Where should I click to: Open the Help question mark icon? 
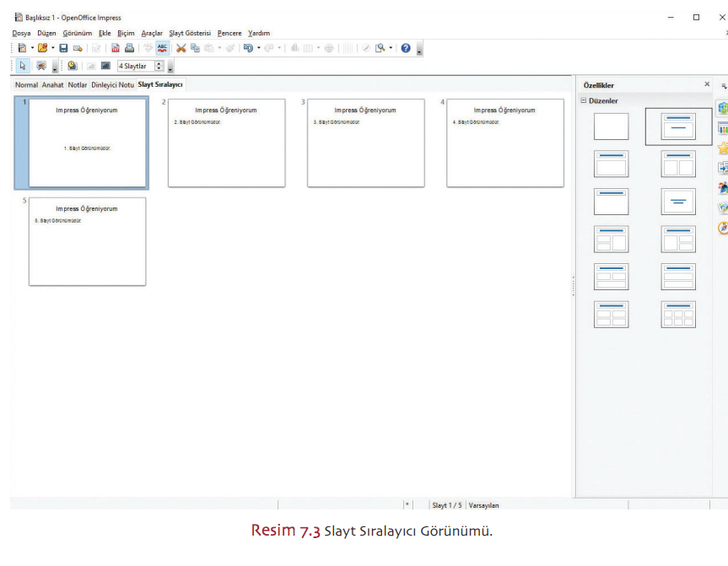point(406,49)
